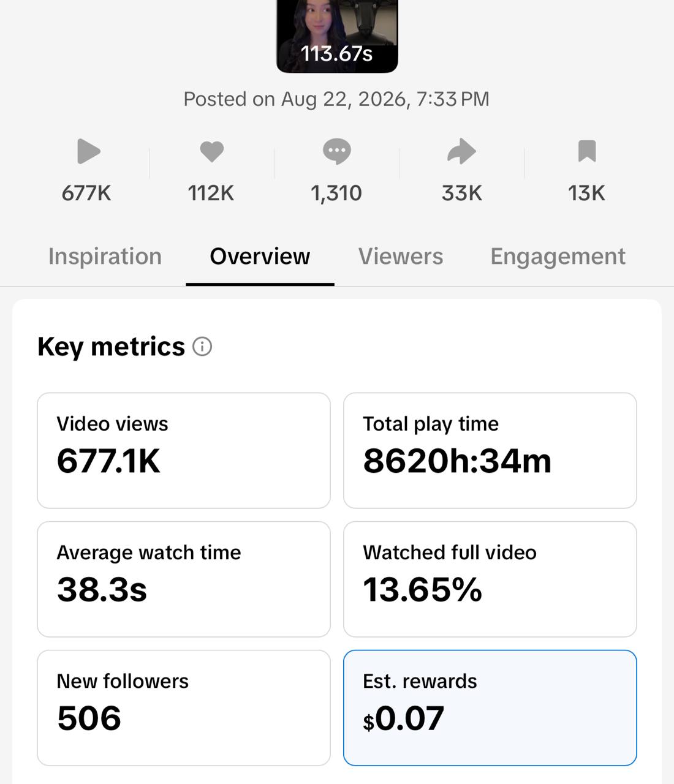
Task: Choose the New followers metric card
Action: coord(184,708)
